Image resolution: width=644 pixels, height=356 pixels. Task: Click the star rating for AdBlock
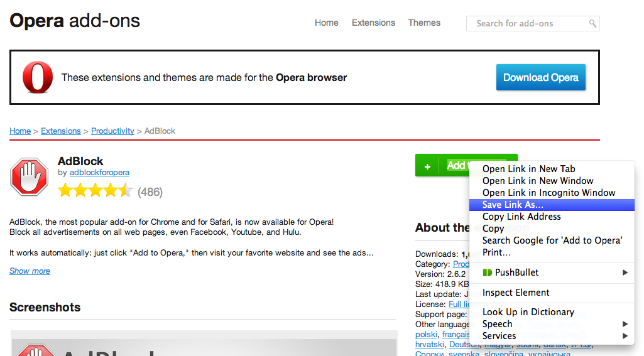point(96,191)
